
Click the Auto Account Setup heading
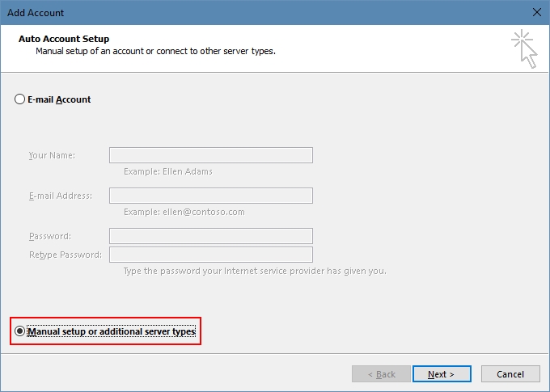tap(63, 39)
